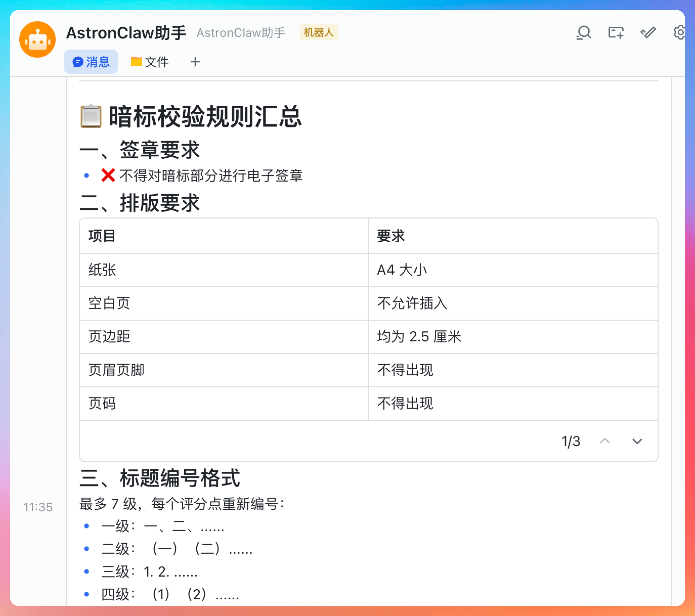Open the settings gear icon
This screenshot has width=695, height=616.
pos(680,33)
